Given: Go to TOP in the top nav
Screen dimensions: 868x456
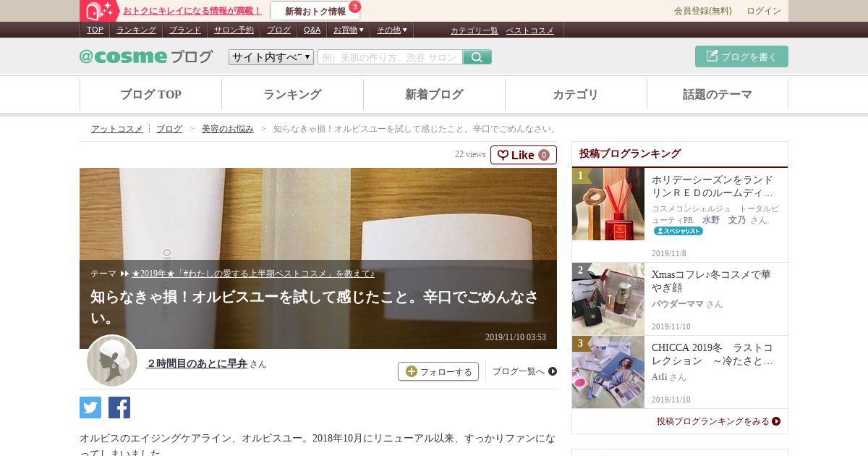Looking at the screenshot, I should click(x=95, y=30).
